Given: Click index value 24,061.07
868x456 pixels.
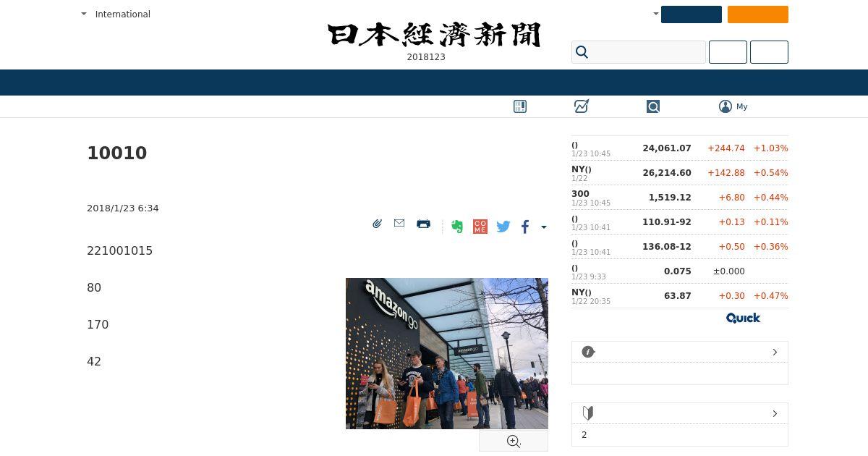Looking at the screenshot, I should point(667,148).
